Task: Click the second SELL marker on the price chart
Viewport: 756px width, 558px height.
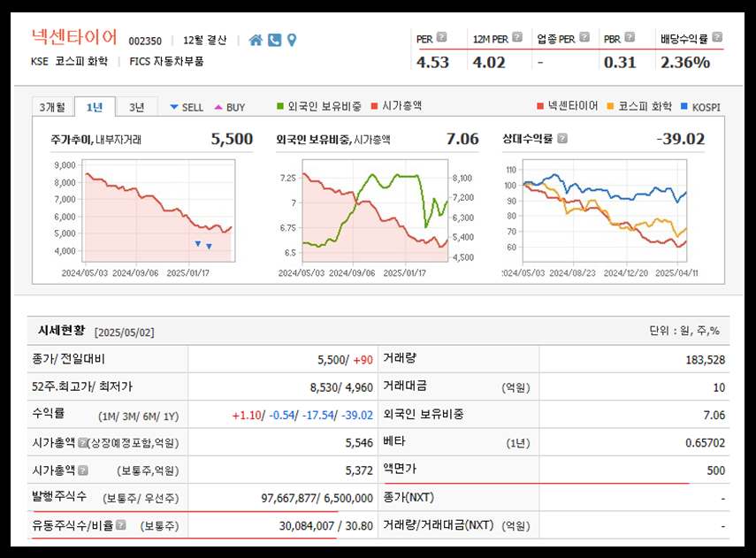Action: [209, 247]
